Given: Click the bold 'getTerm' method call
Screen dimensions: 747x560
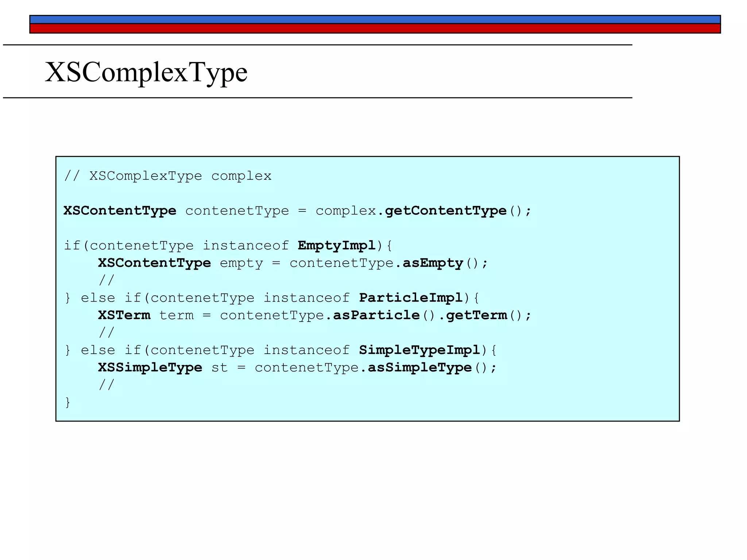Looking at the screenshot, I should click(476, 315).
